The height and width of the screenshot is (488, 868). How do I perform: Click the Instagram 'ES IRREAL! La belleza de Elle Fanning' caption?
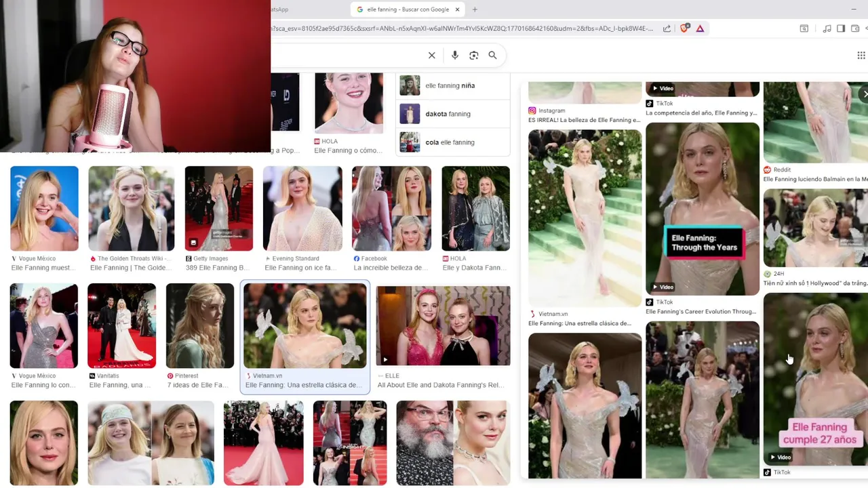584,120
